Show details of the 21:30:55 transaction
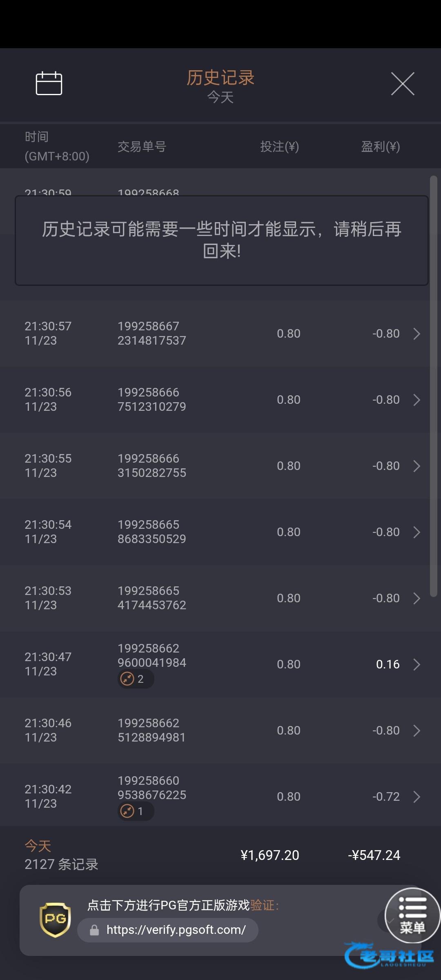This screenshot has width=441, height=980. click(416, 466)
